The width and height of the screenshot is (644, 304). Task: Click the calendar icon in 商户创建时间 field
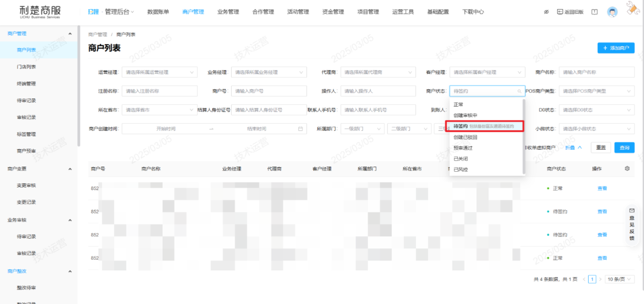[300, 129]
